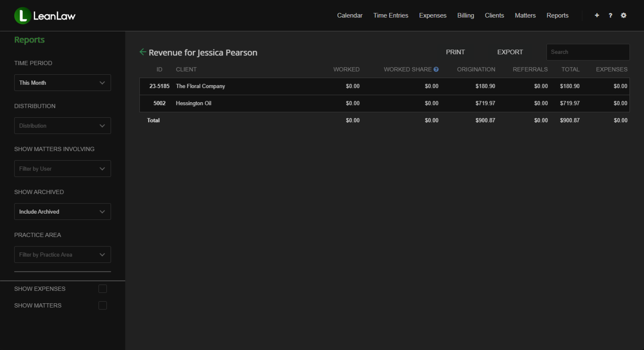Open the Include Archived dropdown
Image resolution: width=644 pixels, height=350 pixels.
(63, 212)
